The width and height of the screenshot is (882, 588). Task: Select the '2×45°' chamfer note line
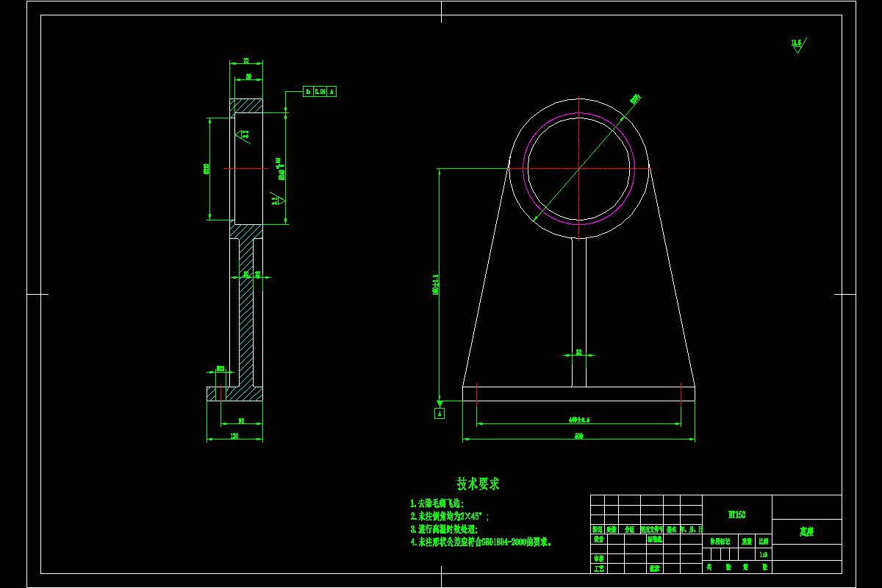pyautogui.click(x=450, y=516)
